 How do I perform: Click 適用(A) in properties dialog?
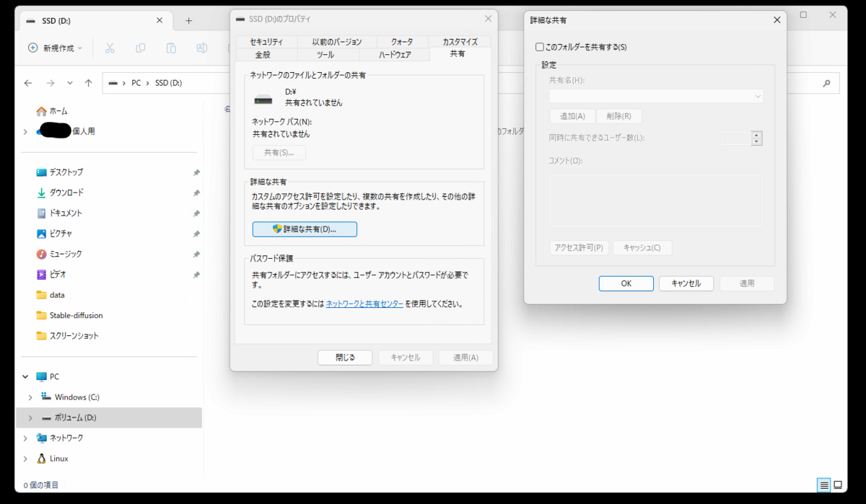coord(465,358)
